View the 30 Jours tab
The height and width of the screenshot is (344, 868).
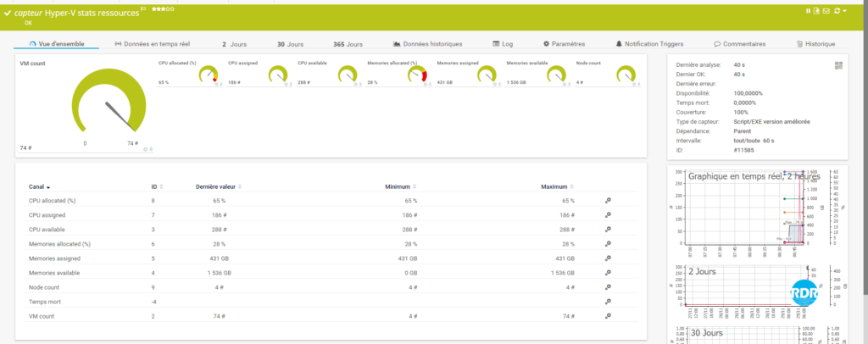pyautogui.click(x=290, y=44)
